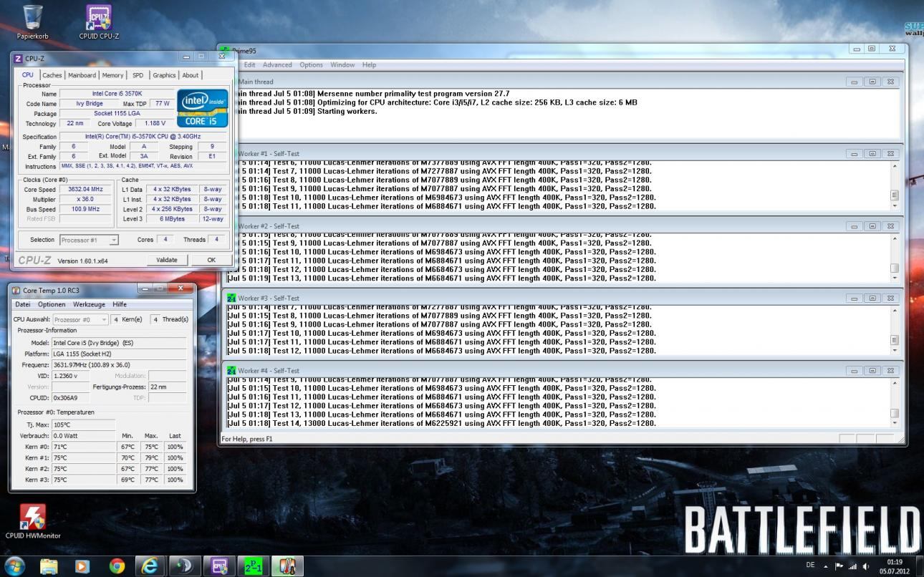Viewport: 924px width, 577px height.
Task: Open the Datei menu in Core Temp
Action: pyautogui.click(x=23, y=304)
